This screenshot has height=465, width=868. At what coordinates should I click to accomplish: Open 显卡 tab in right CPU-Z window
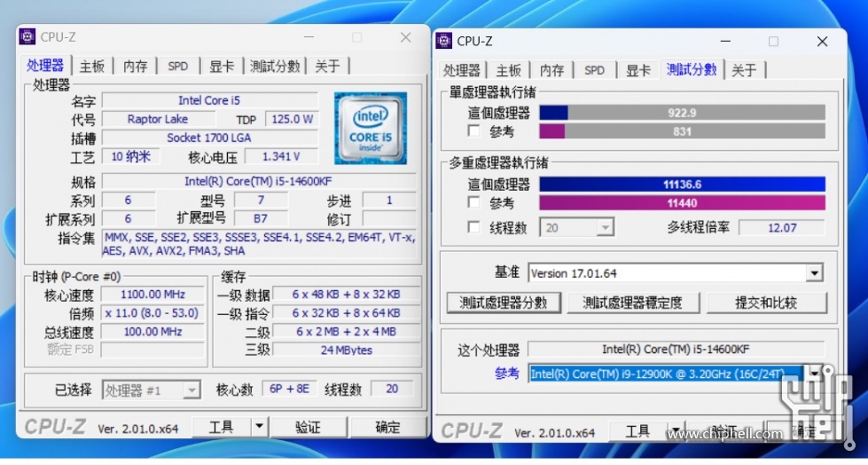(x=638, y=70)
